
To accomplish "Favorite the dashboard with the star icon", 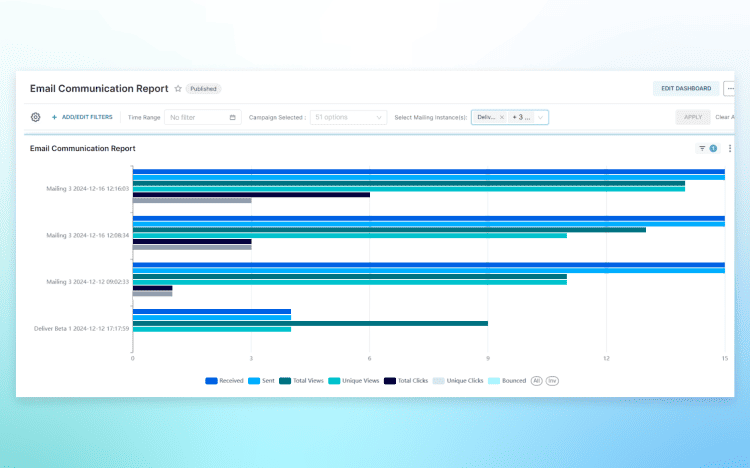I will 178,89.
